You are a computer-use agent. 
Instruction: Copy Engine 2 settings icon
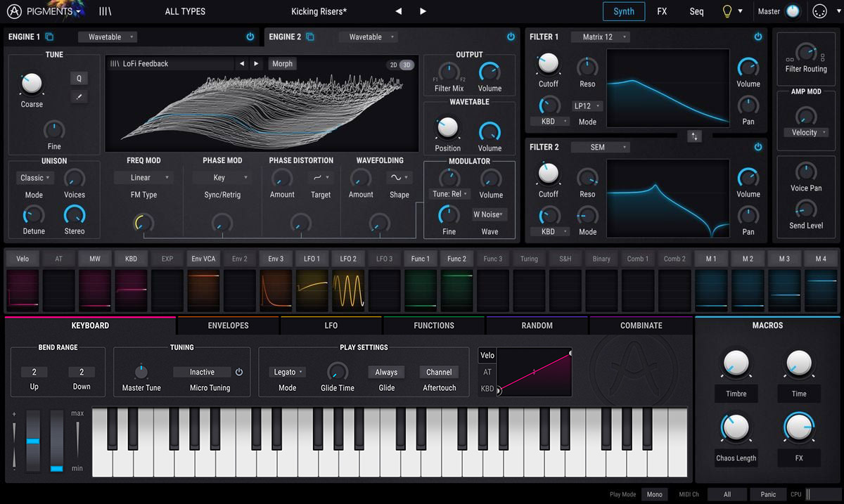[310, 37]
